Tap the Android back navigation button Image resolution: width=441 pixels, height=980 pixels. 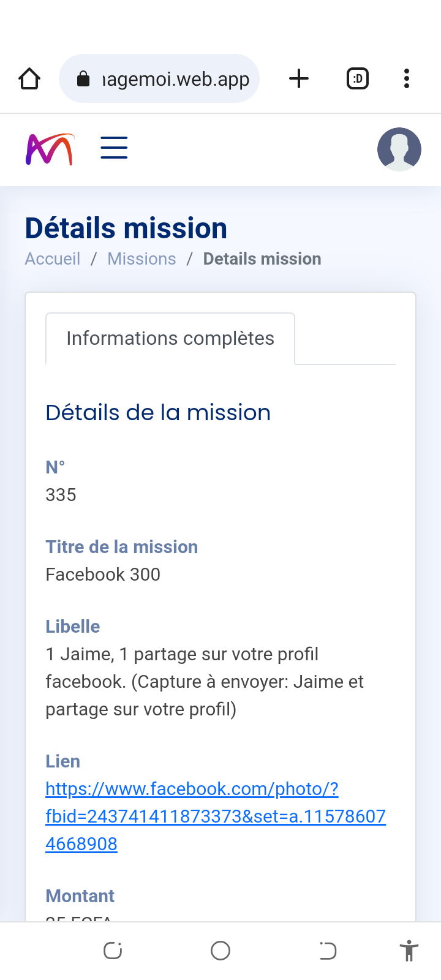(x=328, y=951)
